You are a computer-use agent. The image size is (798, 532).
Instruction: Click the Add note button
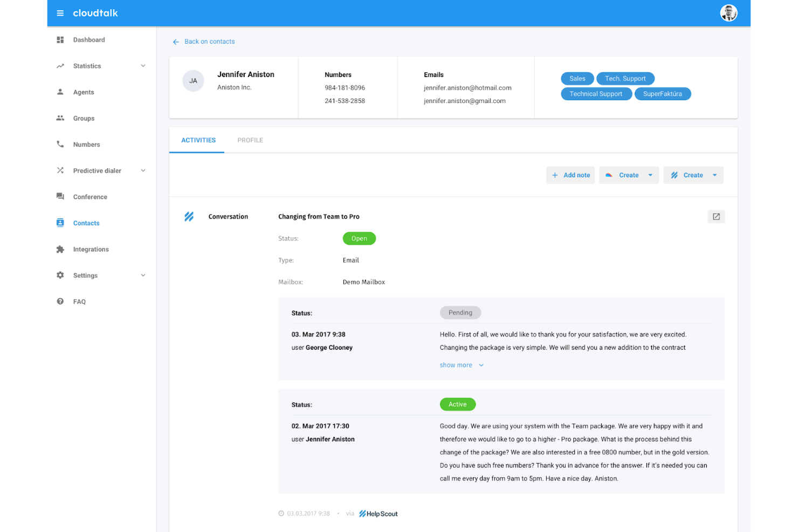coord(570,175)
